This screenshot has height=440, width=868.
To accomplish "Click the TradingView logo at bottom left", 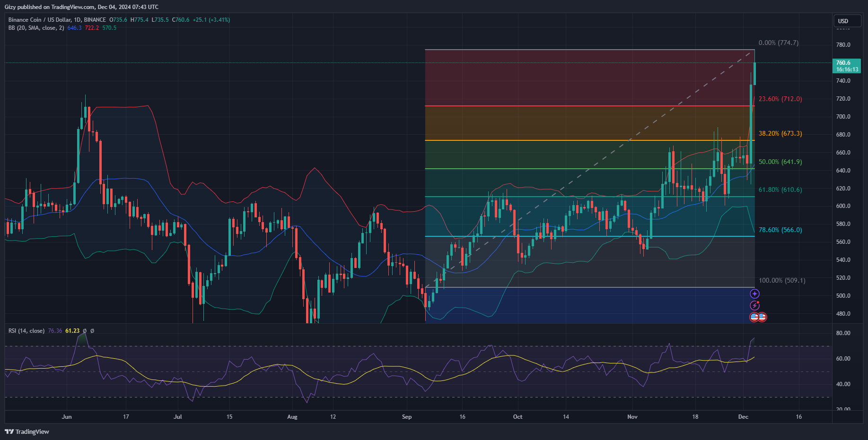I will click(x=27, y=431).
